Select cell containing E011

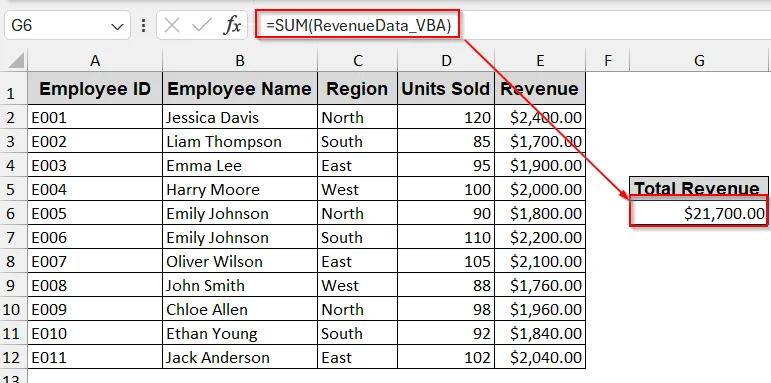pos(95,357)
